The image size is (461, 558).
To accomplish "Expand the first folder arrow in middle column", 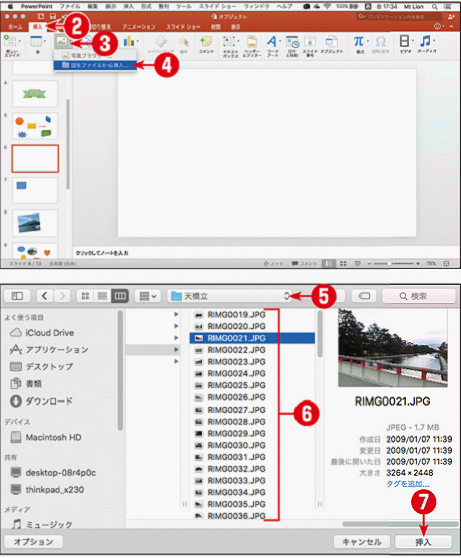I will (176, 314).
